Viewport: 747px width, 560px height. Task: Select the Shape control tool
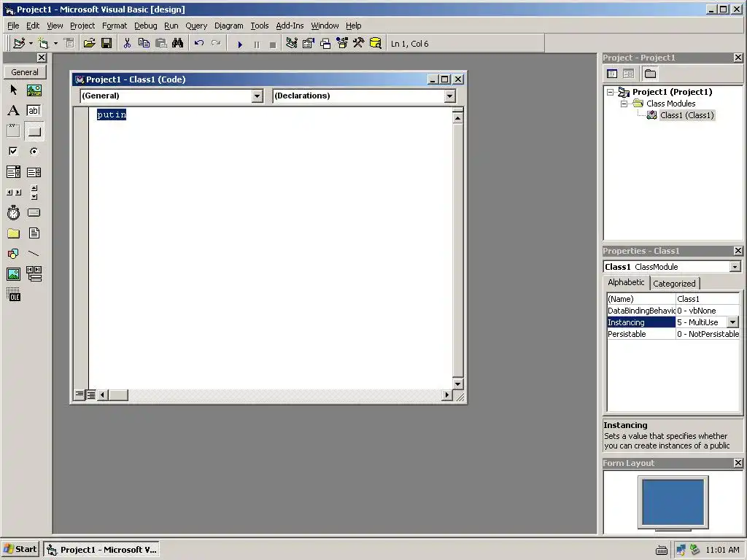(x=13, y=254)
